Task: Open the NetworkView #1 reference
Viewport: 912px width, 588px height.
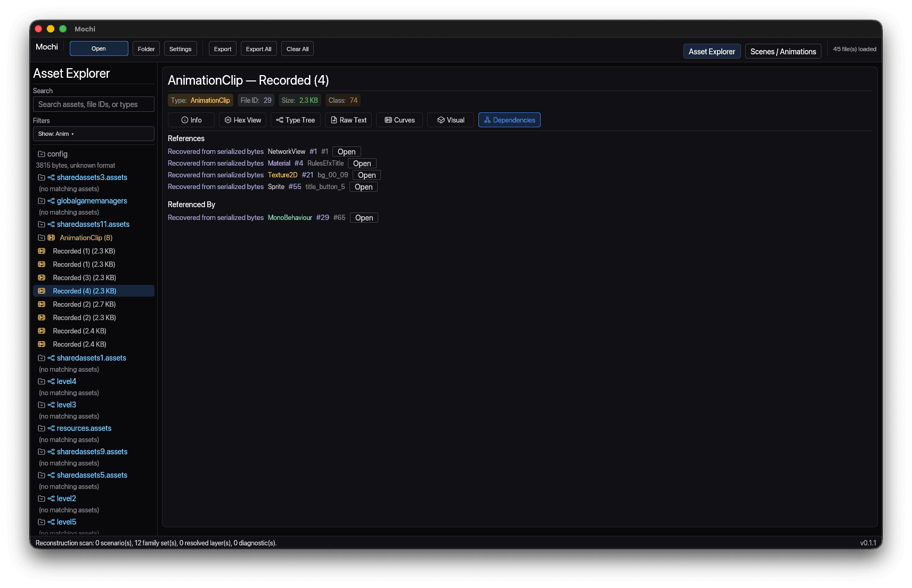Action: click(347, 152)
